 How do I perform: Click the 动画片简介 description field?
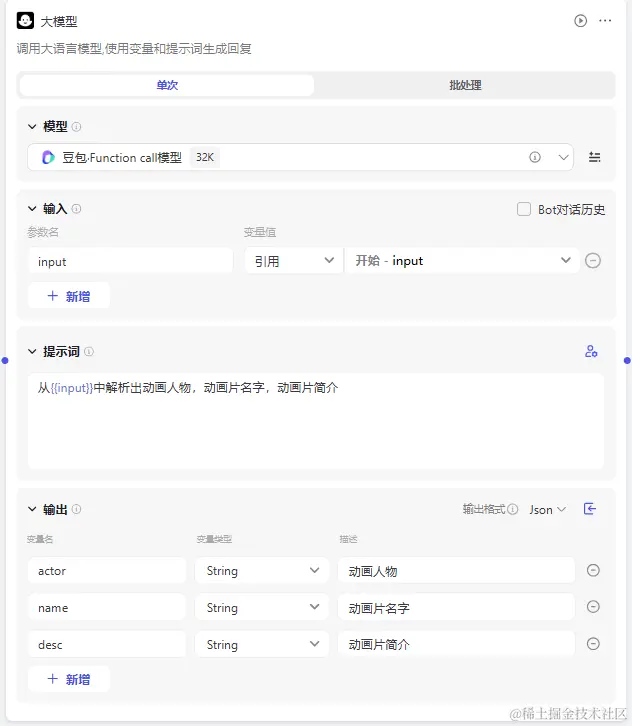click(456, 644)
